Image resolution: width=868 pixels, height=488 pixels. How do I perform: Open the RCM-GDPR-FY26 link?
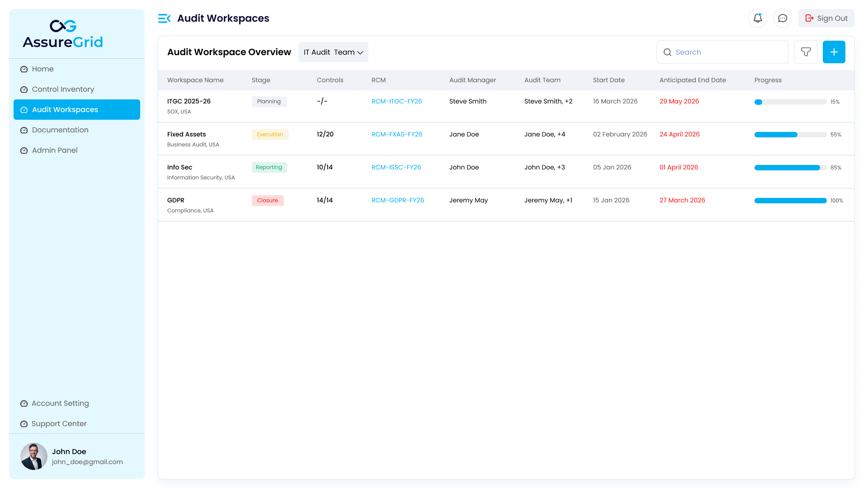pos(398,200)
